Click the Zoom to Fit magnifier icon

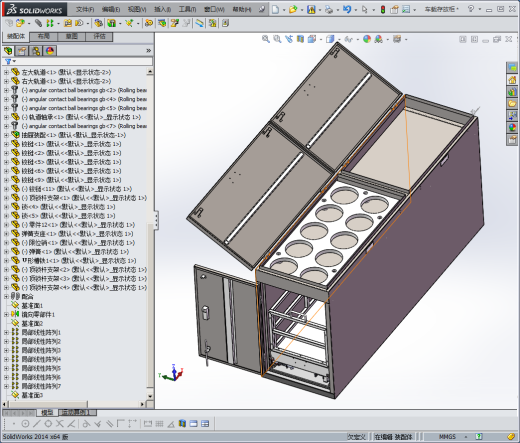pos(266,39)
